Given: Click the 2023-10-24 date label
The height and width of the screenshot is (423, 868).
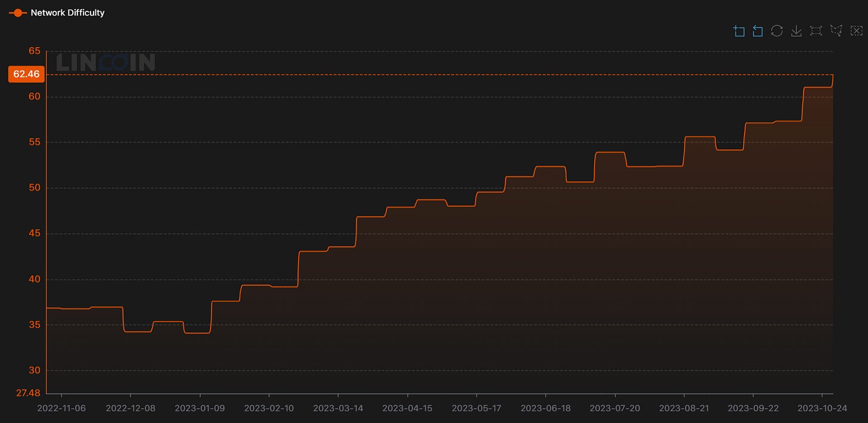Looking at the screenshot, I should 822,409.
